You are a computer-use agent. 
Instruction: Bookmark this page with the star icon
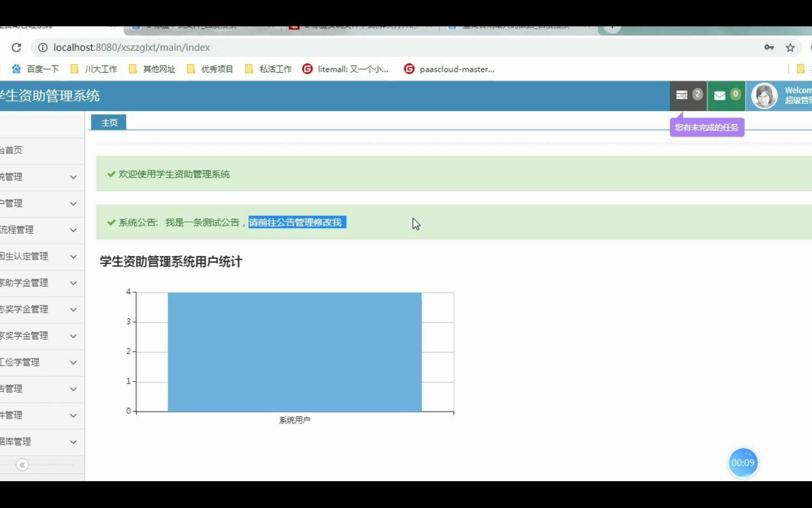[790, 48]
